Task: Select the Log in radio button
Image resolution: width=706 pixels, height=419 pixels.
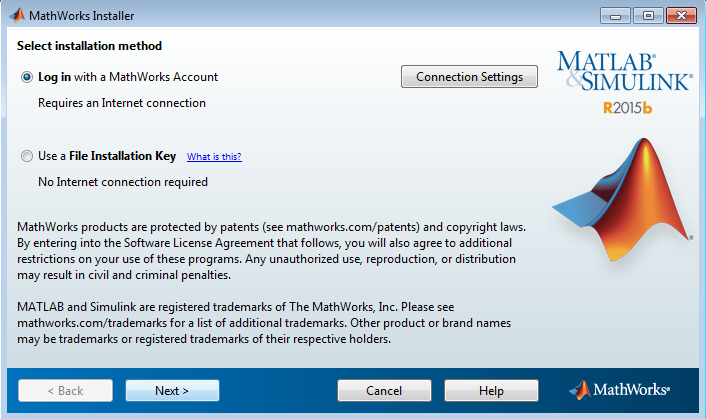Action: click(27, 77)
